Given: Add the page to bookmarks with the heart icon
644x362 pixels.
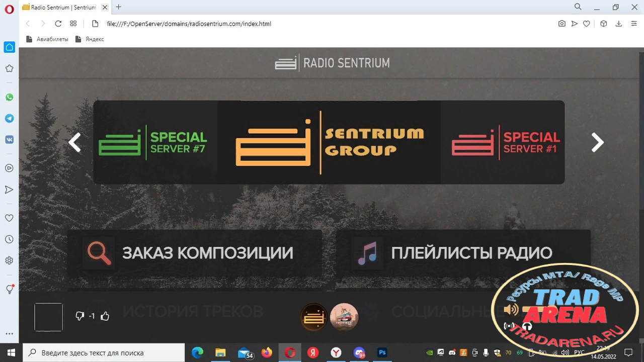Looking at the screenshot, I should click(x=586, y=24).
